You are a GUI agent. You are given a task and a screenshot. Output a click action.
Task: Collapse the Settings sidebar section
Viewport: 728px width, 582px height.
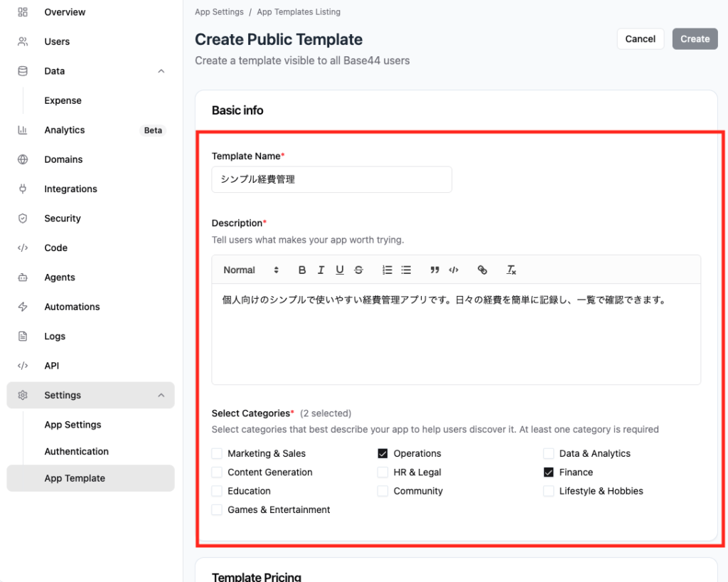click(161, 395)
